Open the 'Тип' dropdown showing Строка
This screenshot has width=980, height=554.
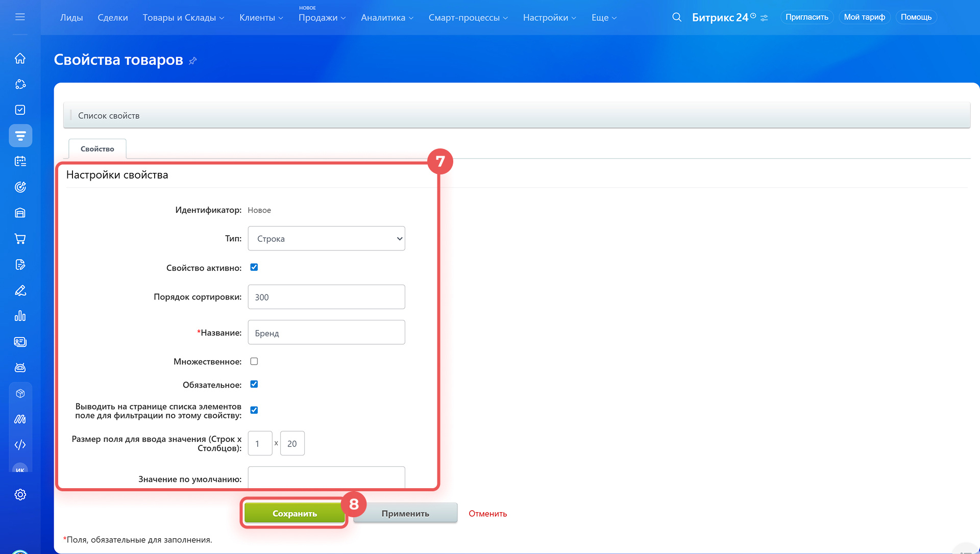(326, 238)
